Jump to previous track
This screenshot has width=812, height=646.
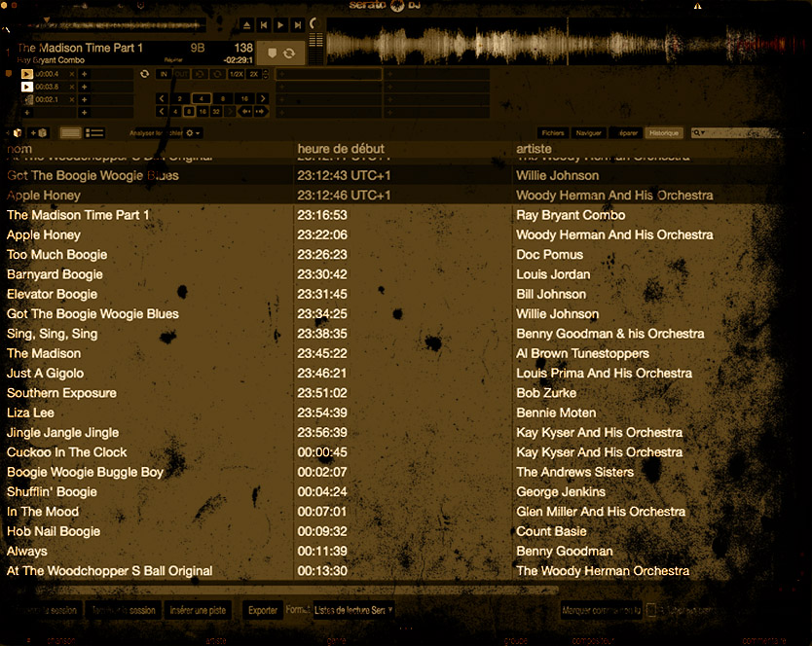point(264,25)
